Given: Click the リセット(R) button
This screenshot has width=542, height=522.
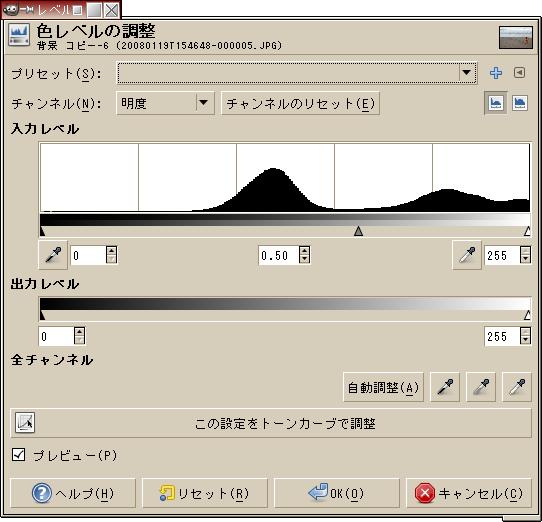Looking at the screenshot, I should pos(205,493).
